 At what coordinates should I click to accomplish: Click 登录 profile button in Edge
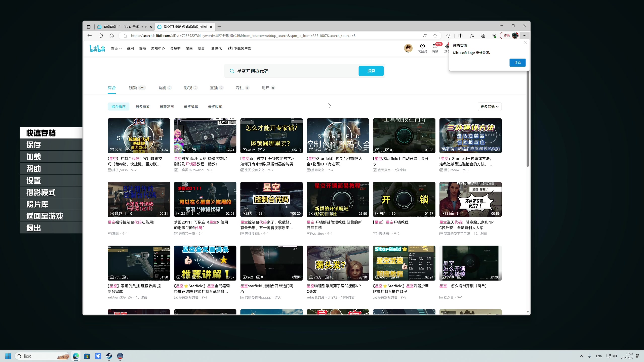tap(509, 35)
